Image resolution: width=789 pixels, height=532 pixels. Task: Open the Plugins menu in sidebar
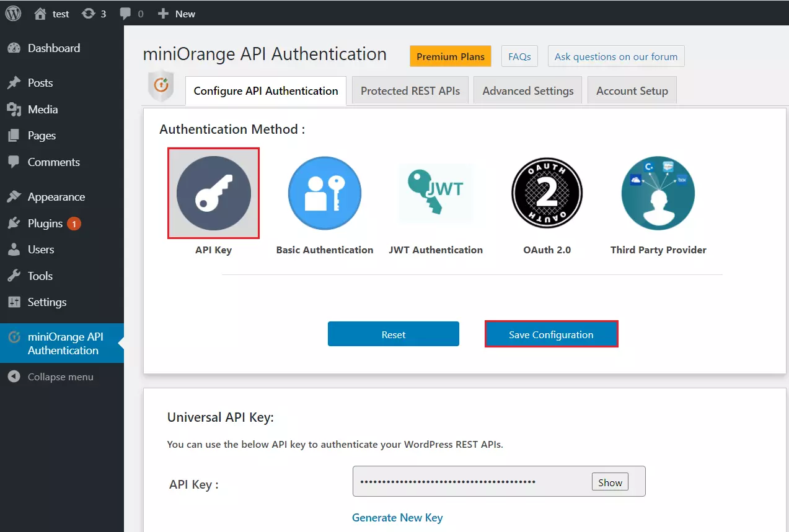point(45,223)
